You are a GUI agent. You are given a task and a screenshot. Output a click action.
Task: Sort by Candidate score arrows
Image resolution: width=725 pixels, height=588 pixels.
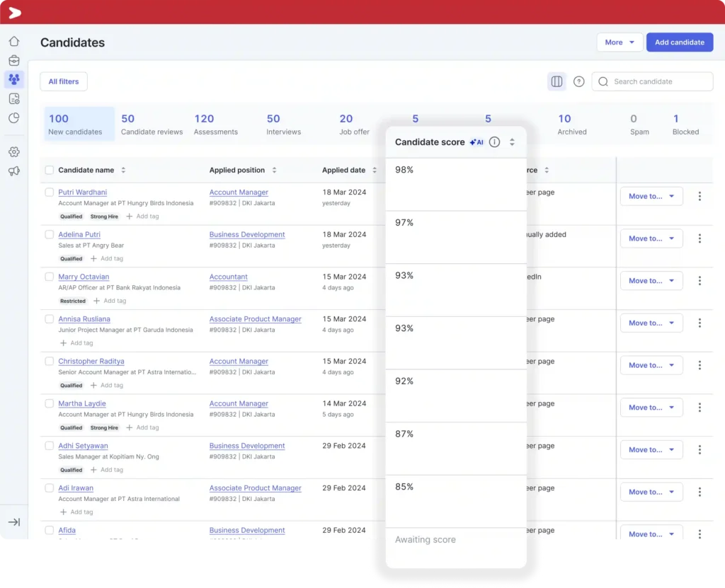tap(512, 142)
